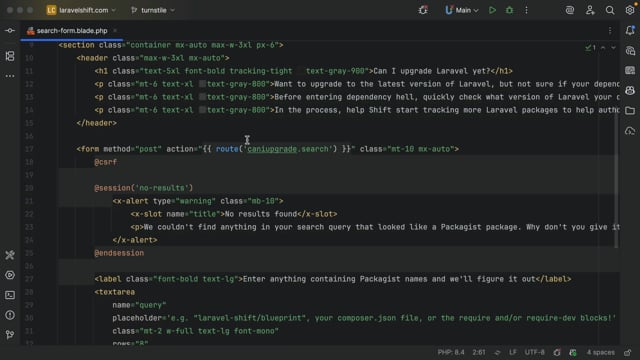Viewport: 640px width, 360px height.
Task: Click the closing </header> tag
Action: pos(97,123)
